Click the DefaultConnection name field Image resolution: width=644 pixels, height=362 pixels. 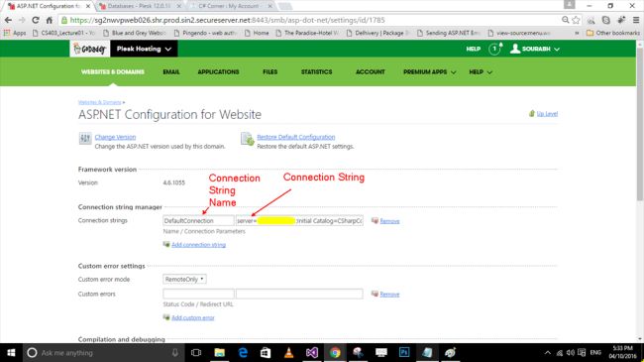(198, 220)
